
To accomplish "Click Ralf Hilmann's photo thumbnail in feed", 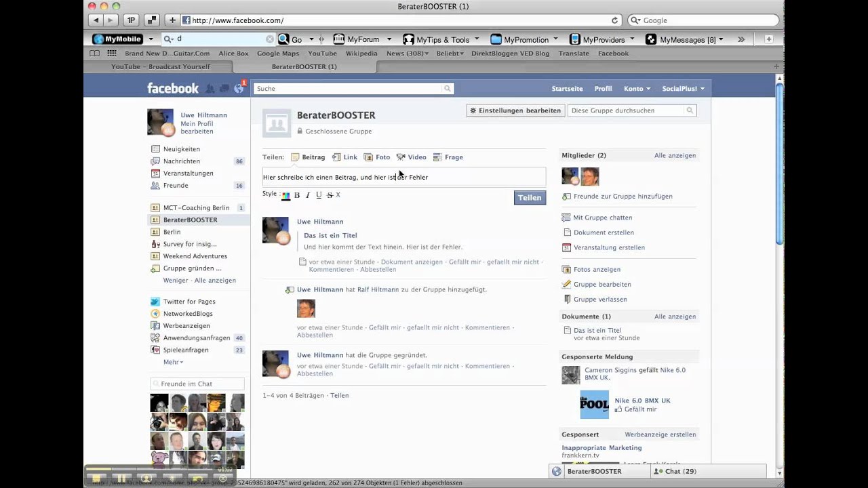I will [306, 308].
